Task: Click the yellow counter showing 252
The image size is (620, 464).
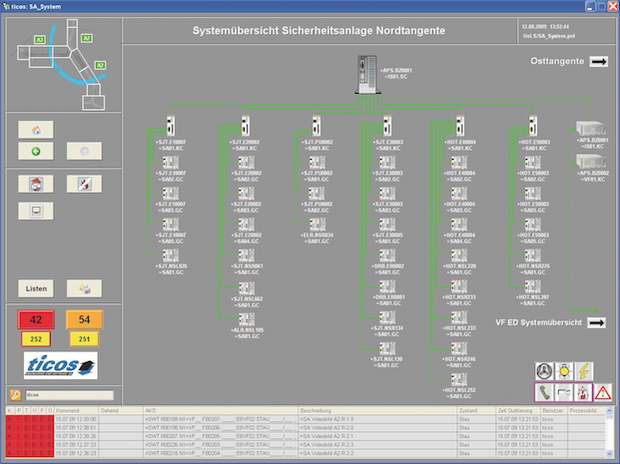Action: coord(36,339)
